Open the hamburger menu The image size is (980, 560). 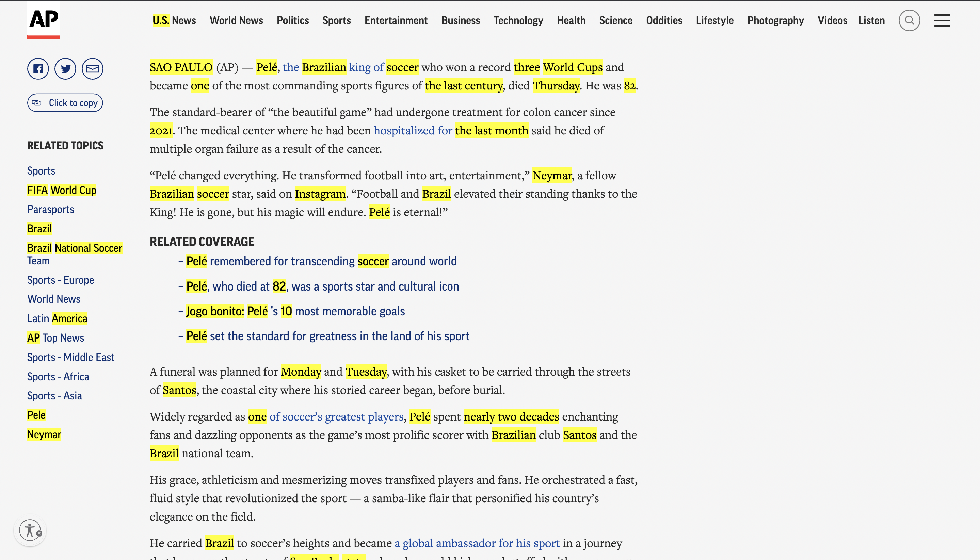pos(942,20)
